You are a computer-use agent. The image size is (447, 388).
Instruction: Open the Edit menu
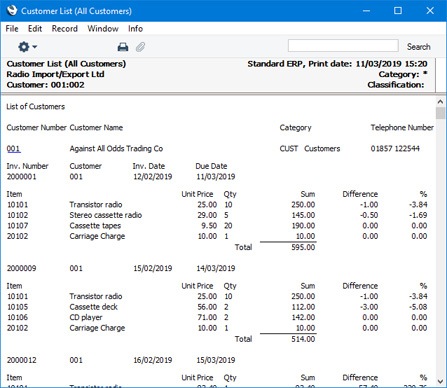click(x=35, y=29)
